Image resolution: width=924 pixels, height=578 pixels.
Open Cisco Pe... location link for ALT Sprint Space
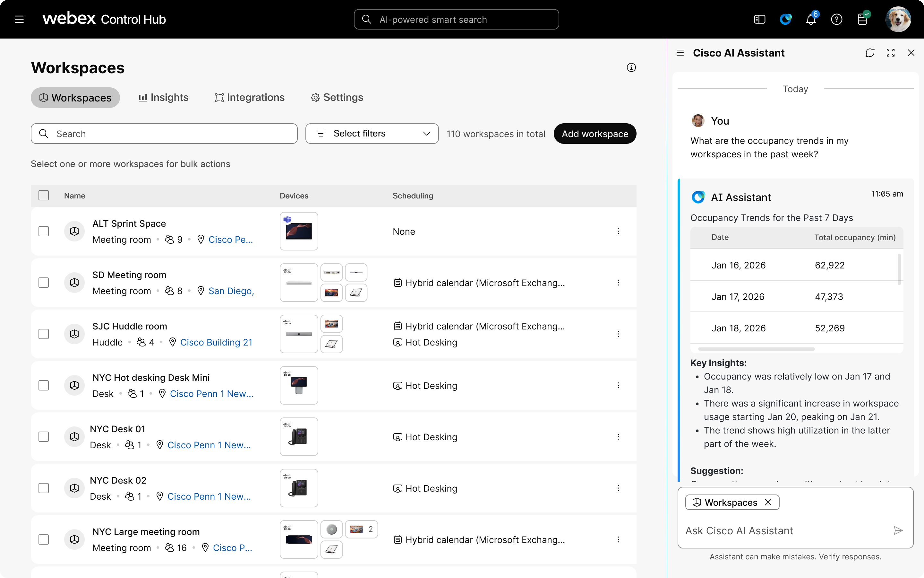click(x=231, y=240)
